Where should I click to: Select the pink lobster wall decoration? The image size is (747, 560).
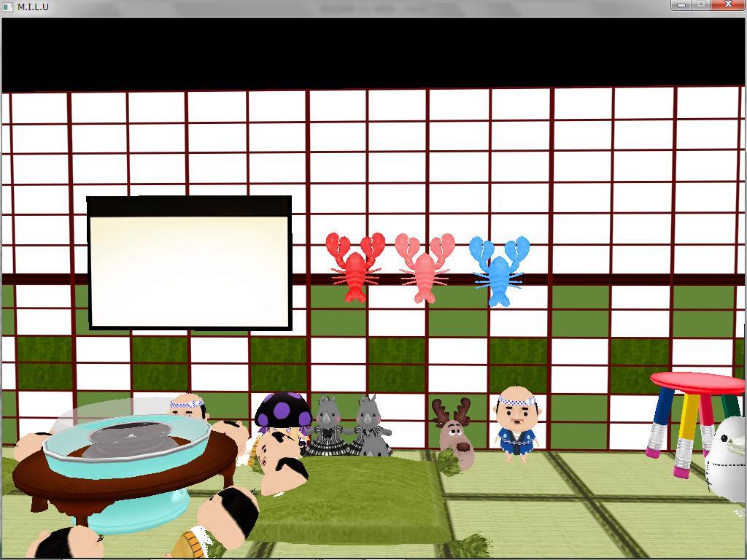[424, 268]
